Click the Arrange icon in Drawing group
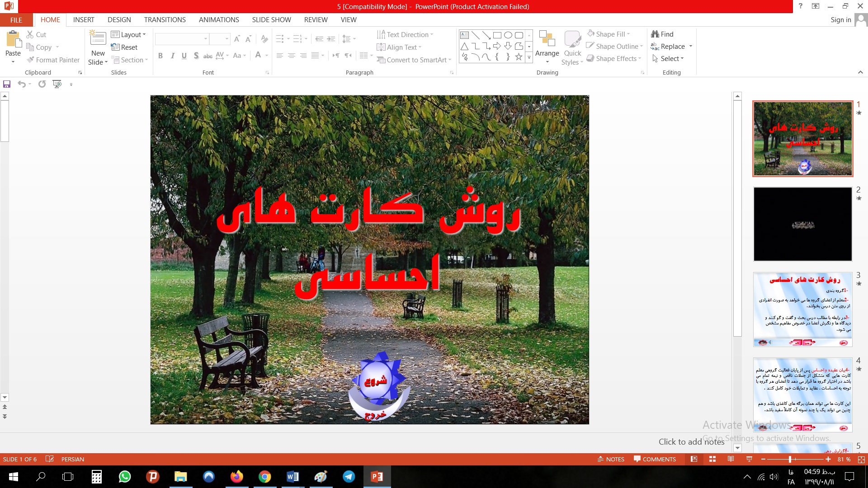This screenshot has height=488, width=868. tap(547, 40)
